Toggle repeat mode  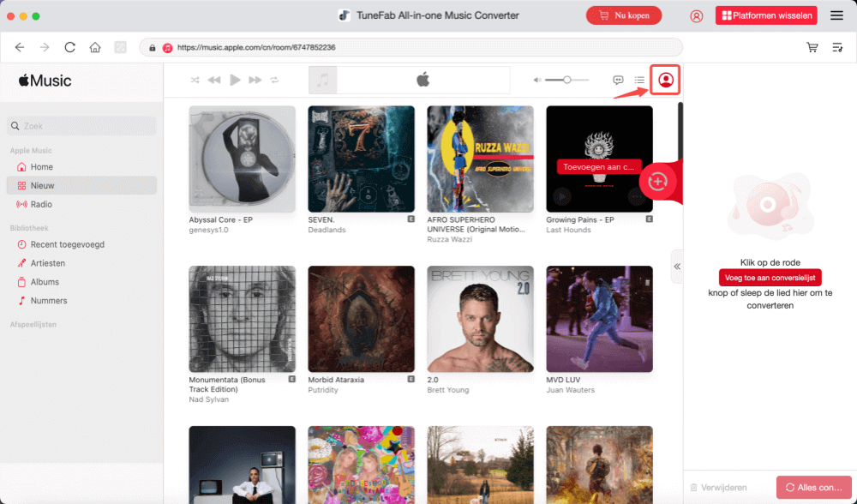coord(274,80)
